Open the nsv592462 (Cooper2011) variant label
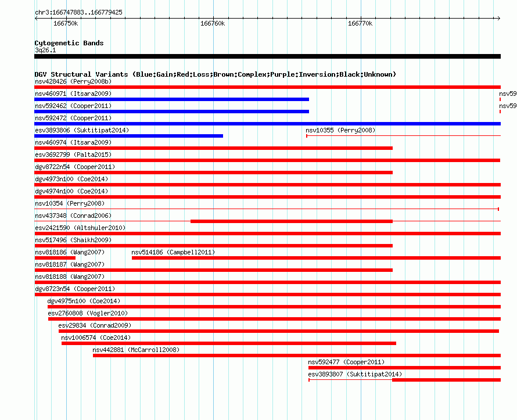 pyautogui.click(x=73, y=106)
